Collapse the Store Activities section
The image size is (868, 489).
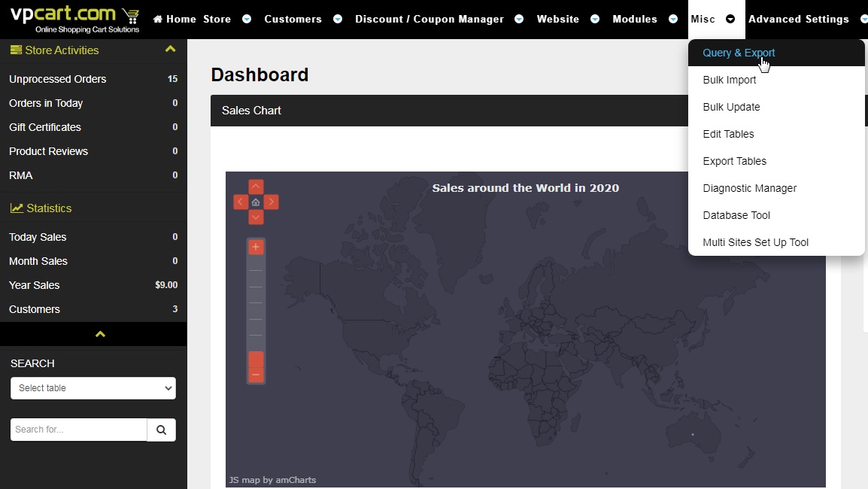[170, 50]
